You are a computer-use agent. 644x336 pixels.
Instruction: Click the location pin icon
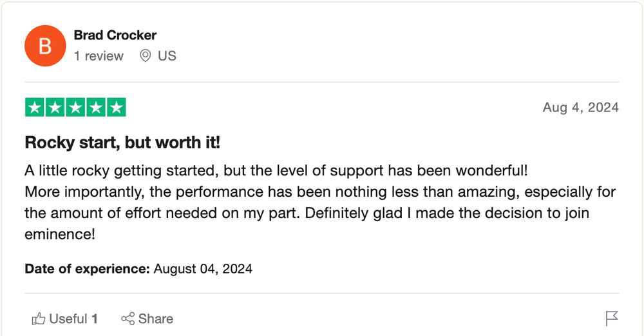tap(145, 56)
